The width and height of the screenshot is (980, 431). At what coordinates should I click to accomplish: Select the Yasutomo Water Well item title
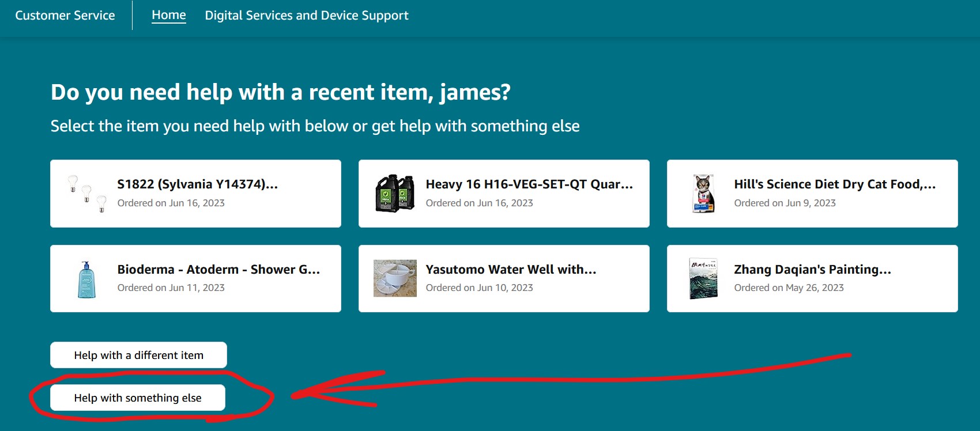point(511,270)
